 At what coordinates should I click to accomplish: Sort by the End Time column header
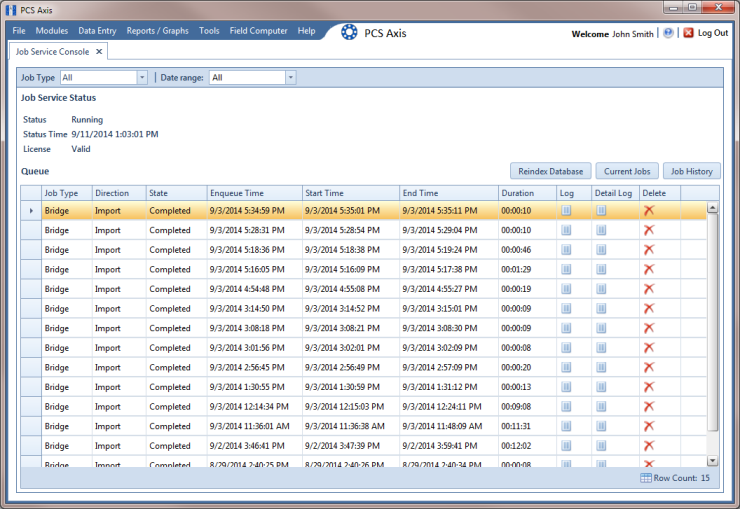449,193
